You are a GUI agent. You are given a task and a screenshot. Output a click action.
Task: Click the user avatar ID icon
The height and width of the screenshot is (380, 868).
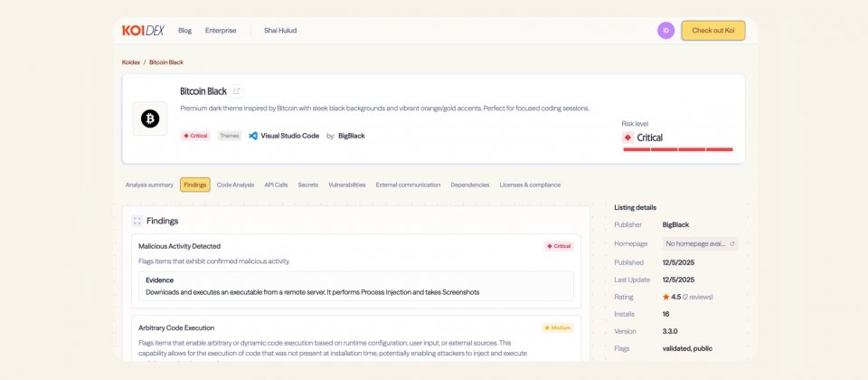coord(665,31)
